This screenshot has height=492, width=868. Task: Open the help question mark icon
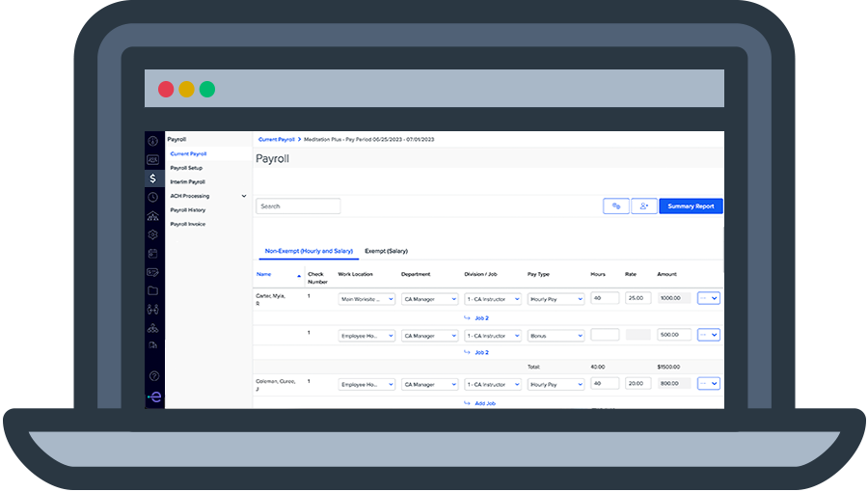152,375
